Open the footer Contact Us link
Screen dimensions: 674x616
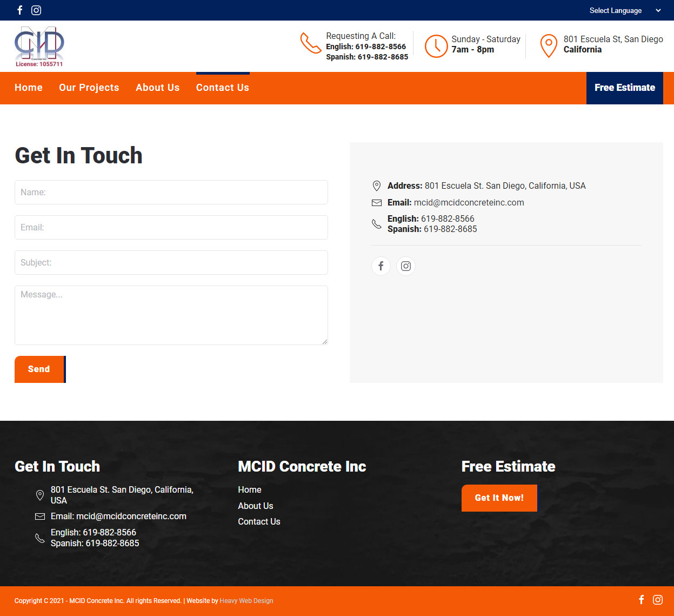(259, 521)
